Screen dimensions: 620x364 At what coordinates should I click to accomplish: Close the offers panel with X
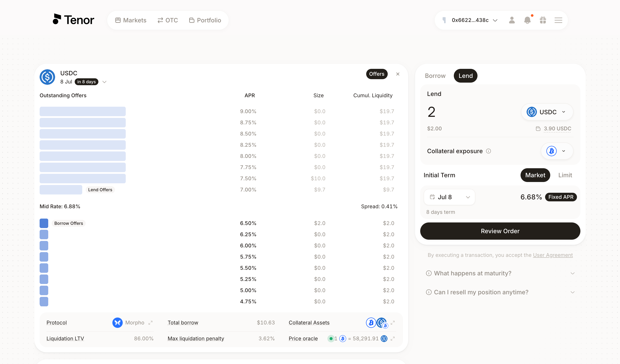(398, 74)
